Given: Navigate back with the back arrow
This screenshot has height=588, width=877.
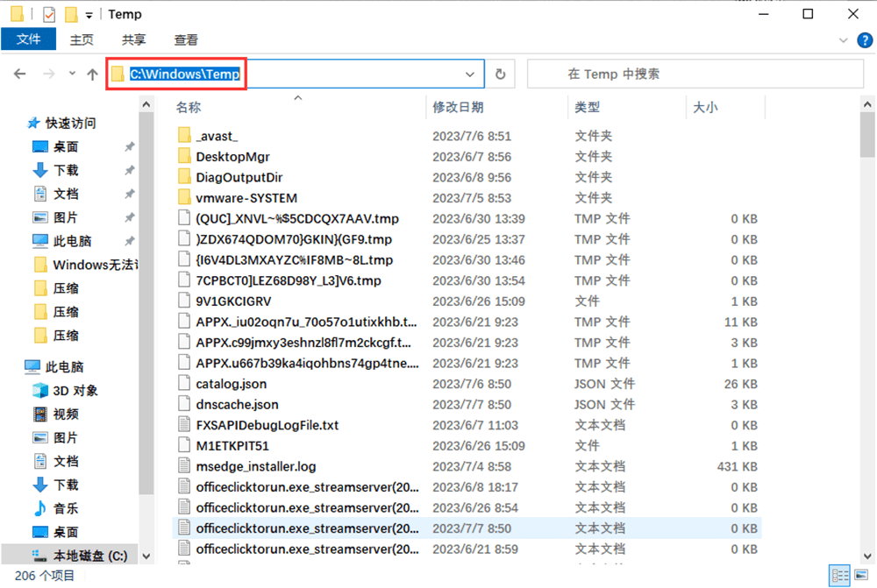Looking at the screenshot, I should (18, 74).
